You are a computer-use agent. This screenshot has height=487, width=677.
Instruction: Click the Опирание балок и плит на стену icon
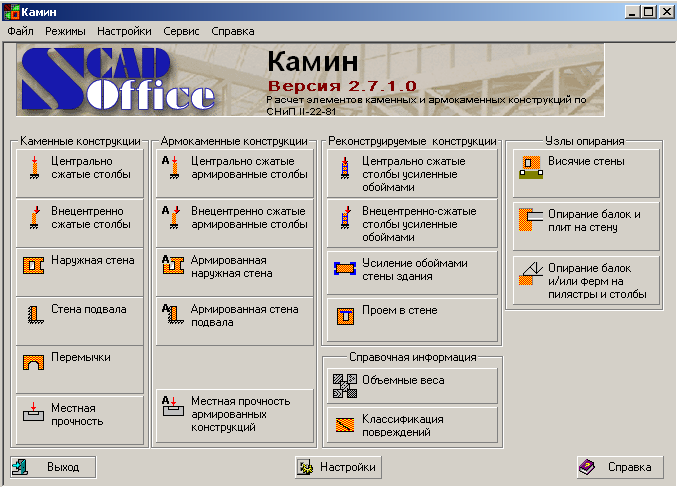pyautogui.click(x=531, y=220)
